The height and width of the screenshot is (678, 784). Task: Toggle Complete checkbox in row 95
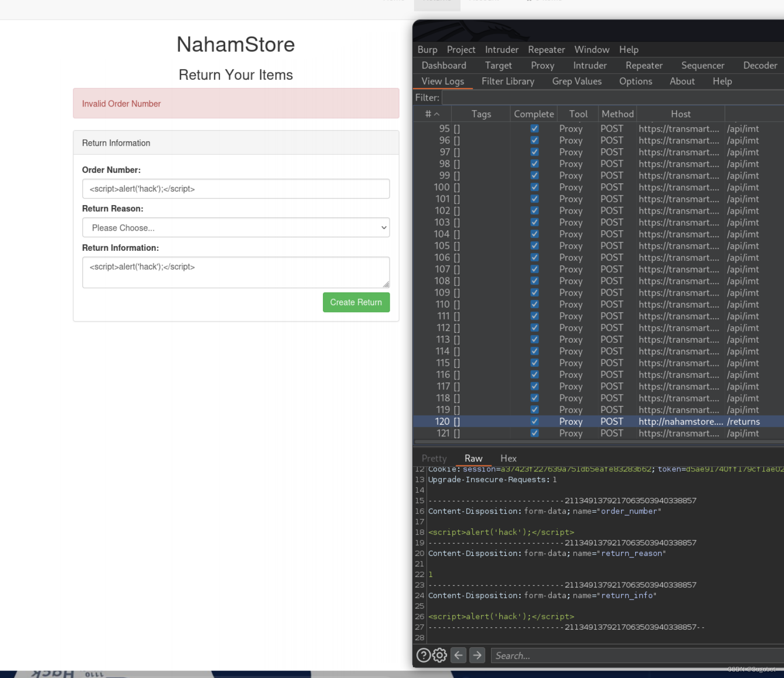click(x=535, y=129)
